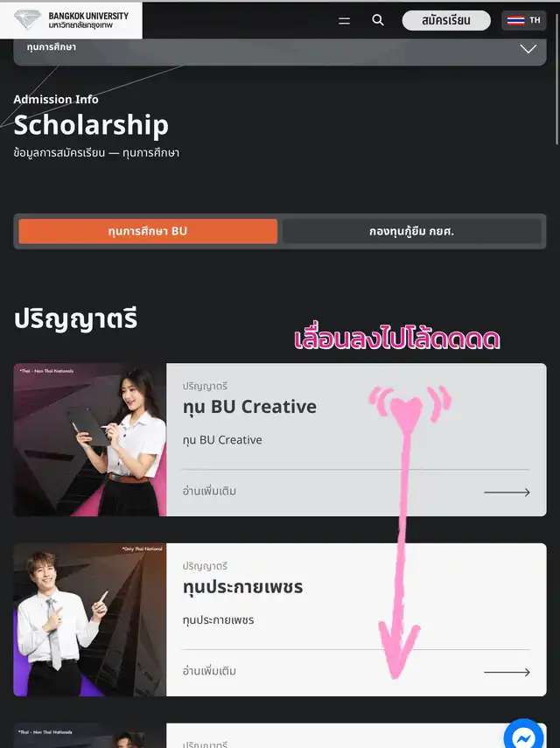Click the female student BU Creative thumbnail

(89, 440)
